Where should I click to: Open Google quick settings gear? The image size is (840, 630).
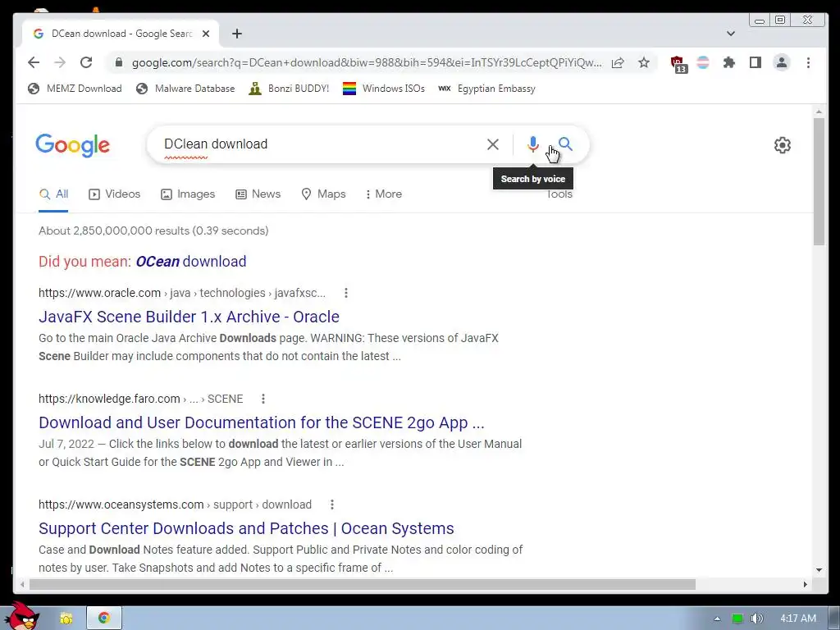pos(782,145)
